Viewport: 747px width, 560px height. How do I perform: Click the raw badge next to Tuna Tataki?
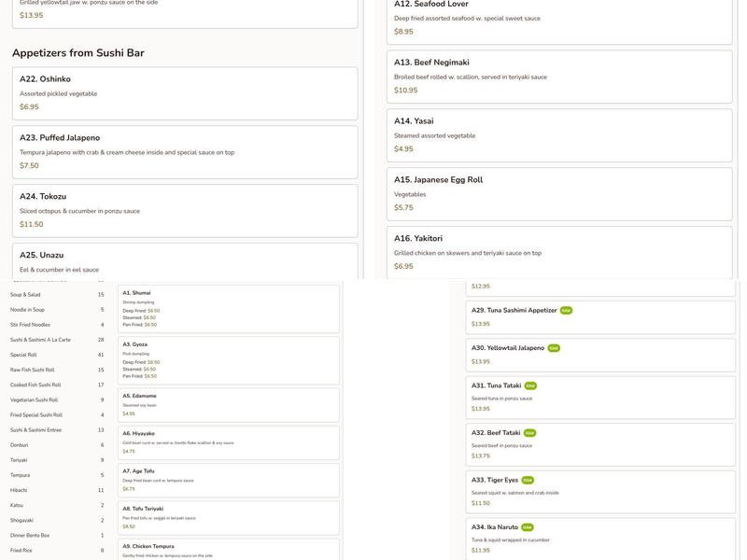point(530,385)
